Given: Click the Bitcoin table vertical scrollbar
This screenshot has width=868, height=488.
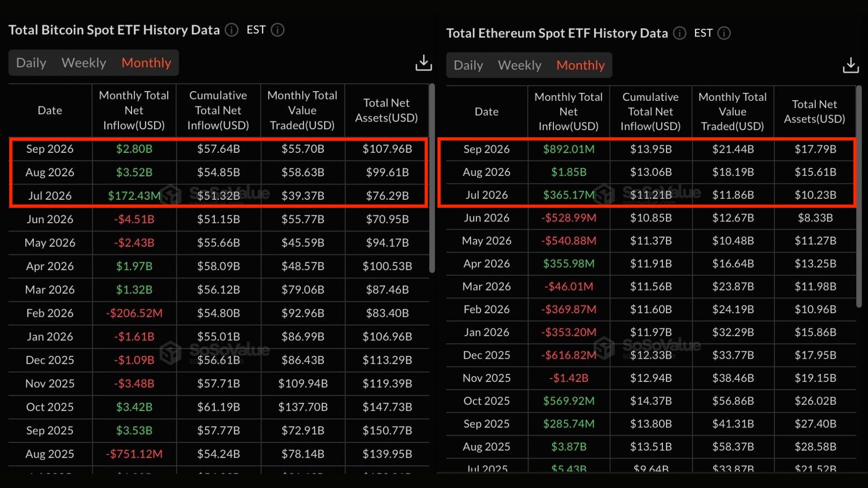Looking at the screenshot, I should [432, 178].
